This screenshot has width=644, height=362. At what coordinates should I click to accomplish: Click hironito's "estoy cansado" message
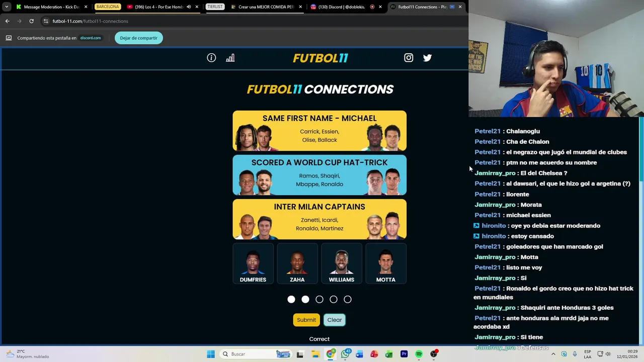click(x=514, y=236)
